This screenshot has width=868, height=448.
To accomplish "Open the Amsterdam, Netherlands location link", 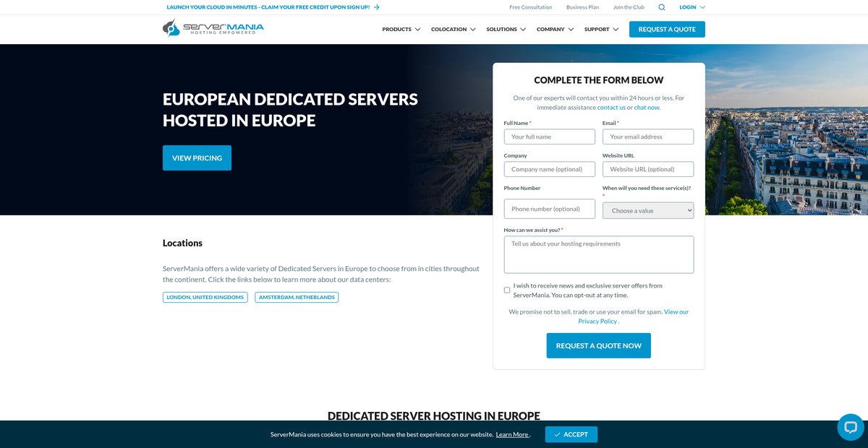I will (297, 297).
